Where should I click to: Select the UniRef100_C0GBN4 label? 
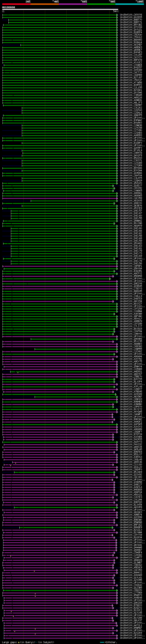click(x=131, y=311)
